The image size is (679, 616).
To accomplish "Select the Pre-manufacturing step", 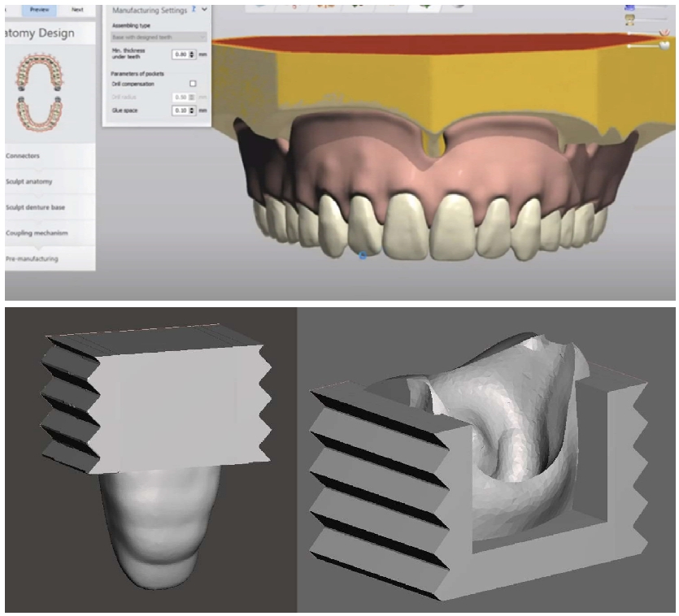I will 32,258.
